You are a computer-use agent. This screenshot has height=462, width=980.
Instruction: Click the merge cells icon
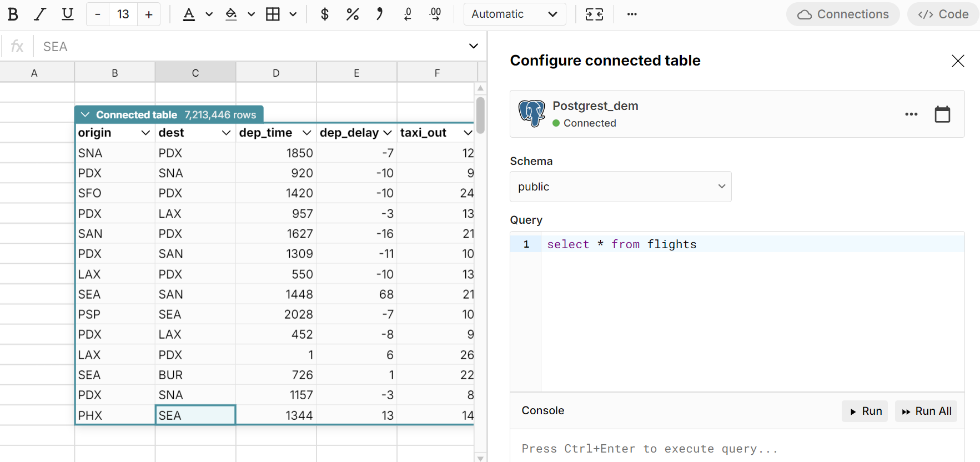click(x=594, y=14)
